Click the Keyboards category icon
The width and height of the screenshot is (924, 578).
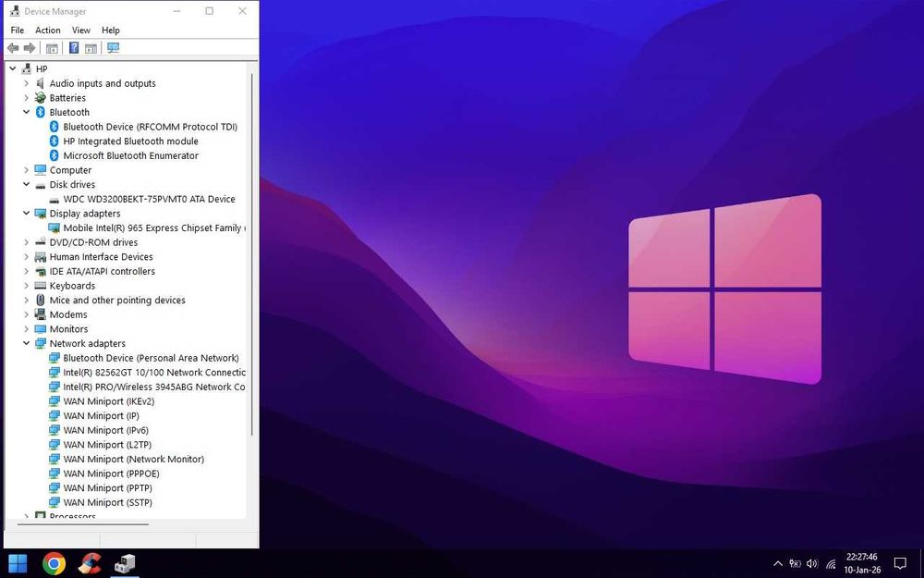(40, 286)
